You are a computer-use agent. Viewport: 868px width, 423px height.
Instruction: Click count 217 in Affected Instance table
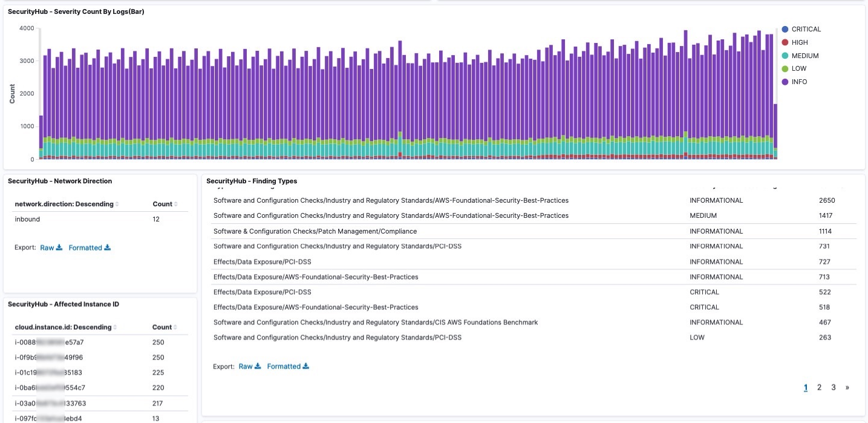pos(158,403)
